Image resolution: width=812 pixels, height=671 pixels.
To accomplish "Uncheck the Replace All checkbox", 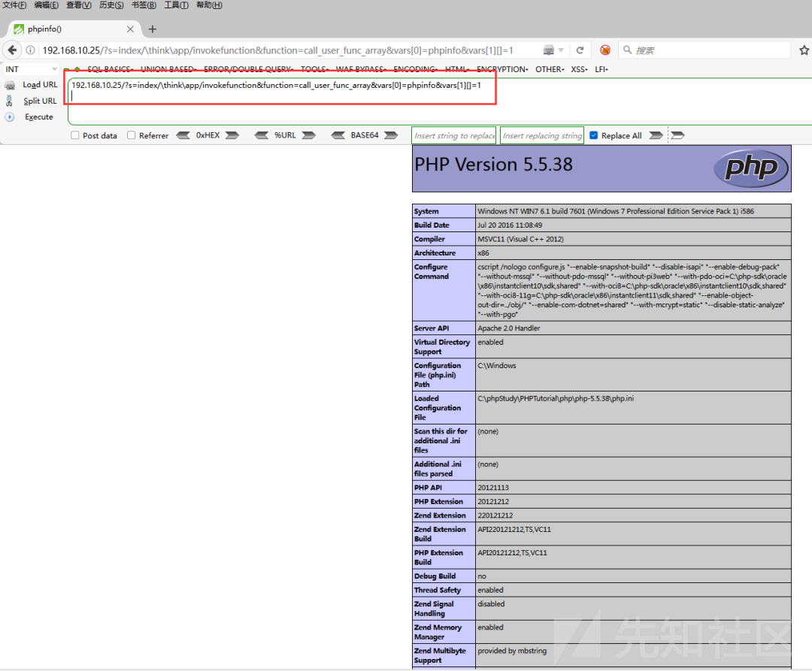I will [x=594, y=135].
